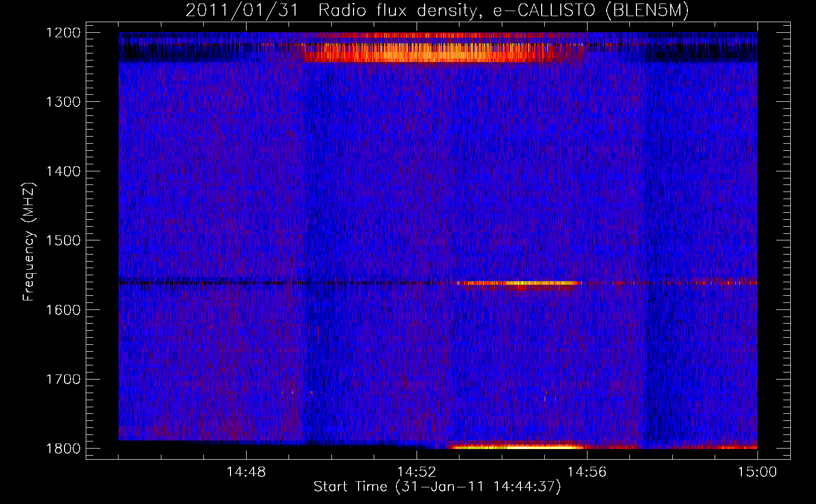Click the 14:48 time tick label
Image resolution: width=816 pixels, height=504 pixels.
246,472
